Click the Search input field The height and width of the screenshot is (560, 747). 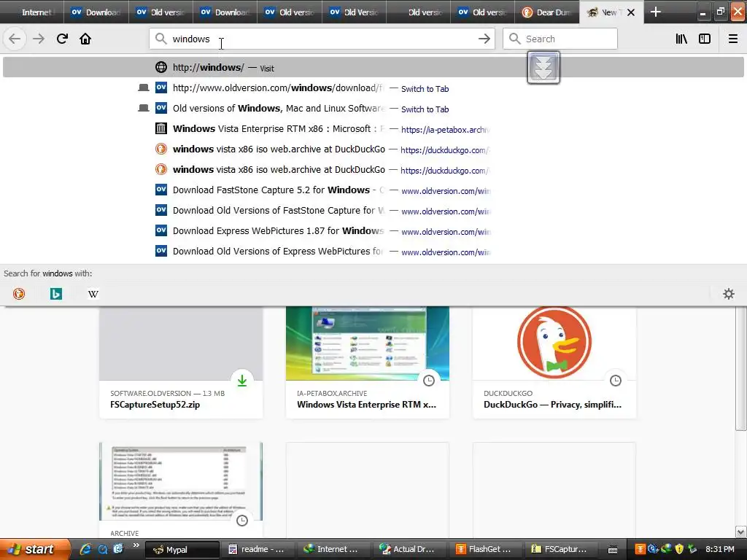[560, 39]
